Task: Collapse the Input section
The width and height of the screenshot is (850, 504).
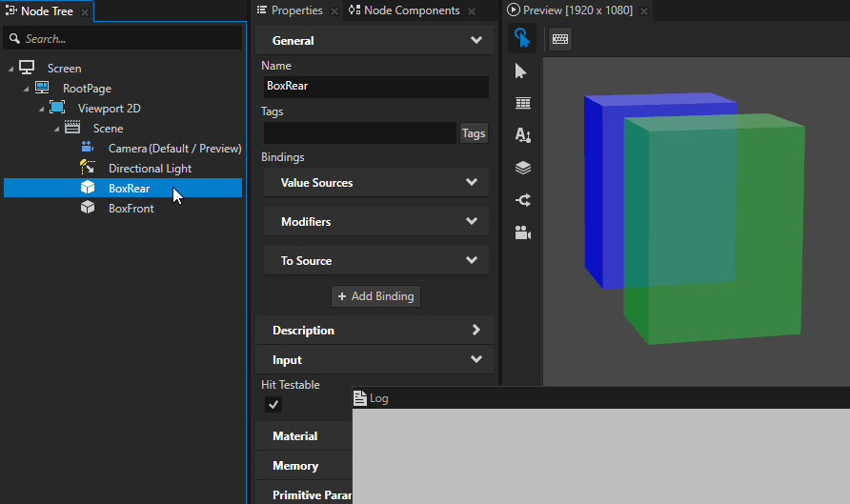Action: 476,359
